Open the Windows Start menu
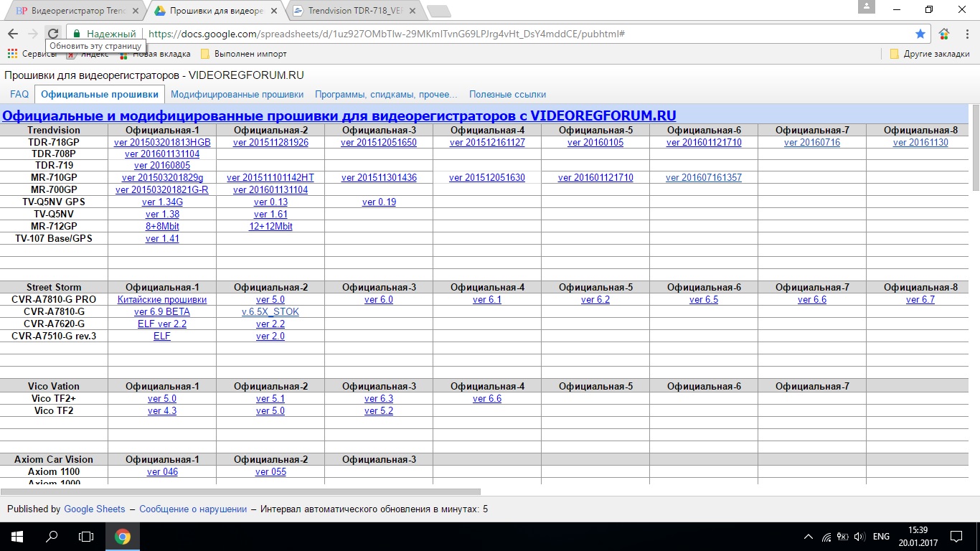980x551 pixels. (17, 536)
